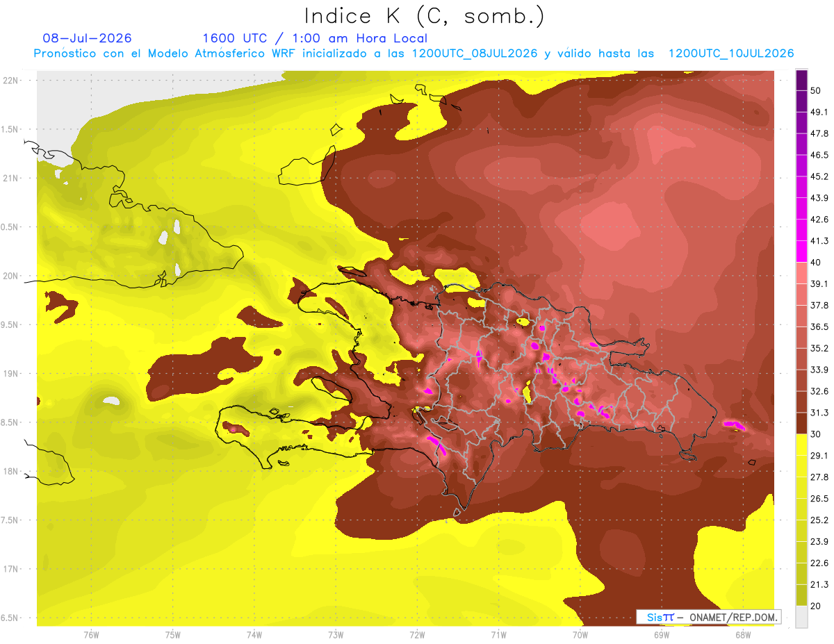Pick the magenta swatch between 40 and 41.3
Image resolution: width=834 pixels, height=644 pixels.
(801, 251)
